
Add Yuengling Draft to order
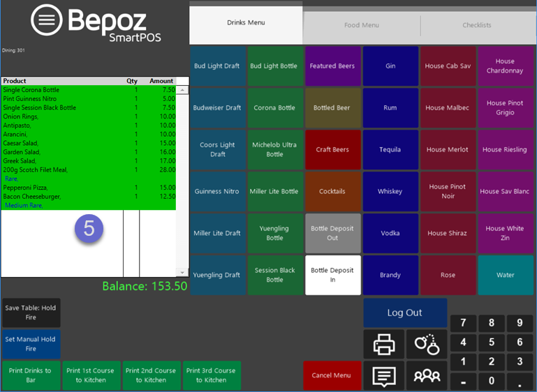pyautogui.click(x=218, y=275)
